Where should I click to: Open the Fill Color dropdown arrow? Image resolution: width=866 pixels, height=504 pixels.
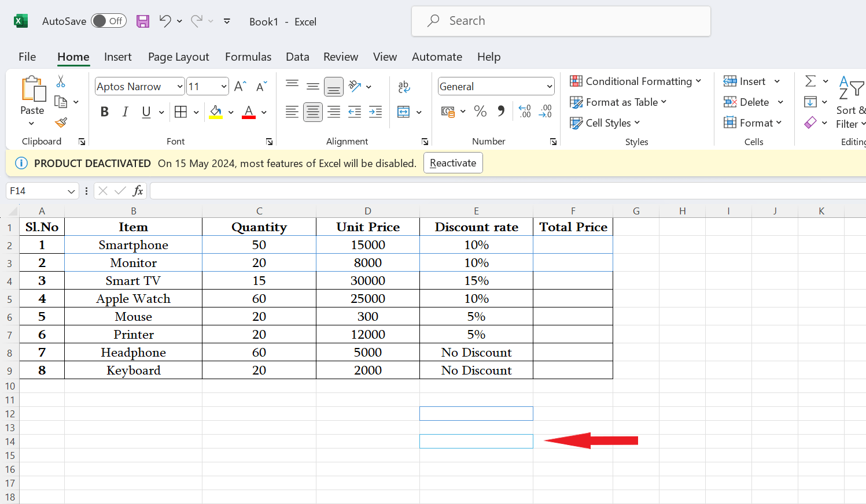tap(231, 112)
